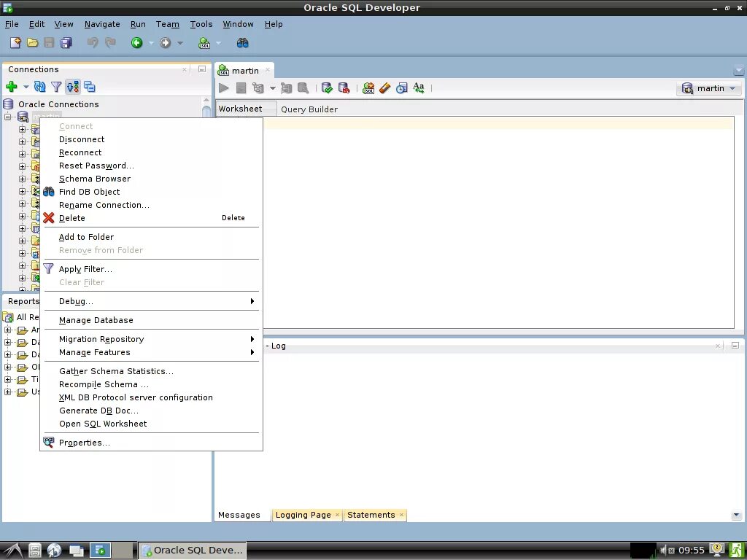Click the Save All icon
The width and height of the screenshot is (747, 560).
click(66, 43)
